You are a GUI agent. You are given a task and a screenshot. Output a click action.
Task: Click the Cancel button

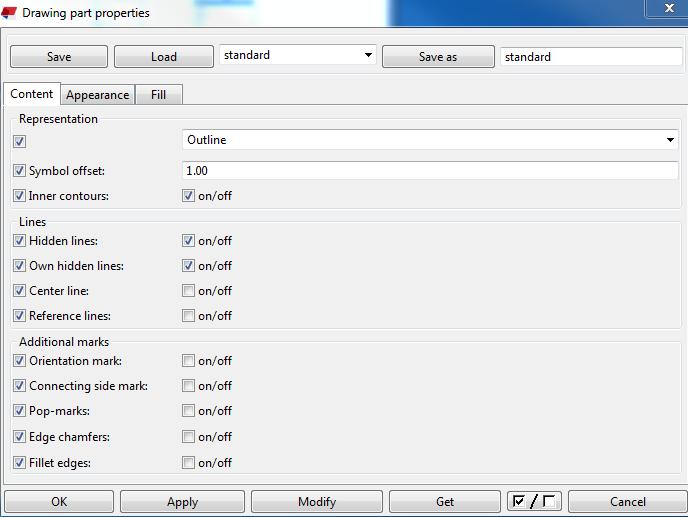[x=628, y=502]
